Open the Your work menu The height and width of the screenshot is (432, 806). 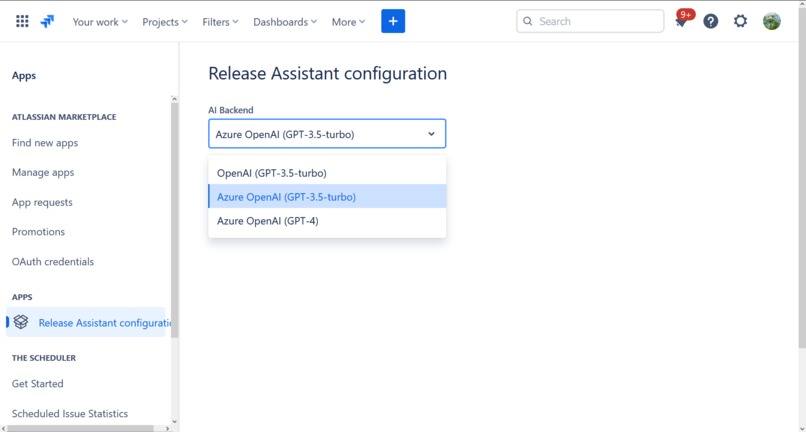[100, 22]
